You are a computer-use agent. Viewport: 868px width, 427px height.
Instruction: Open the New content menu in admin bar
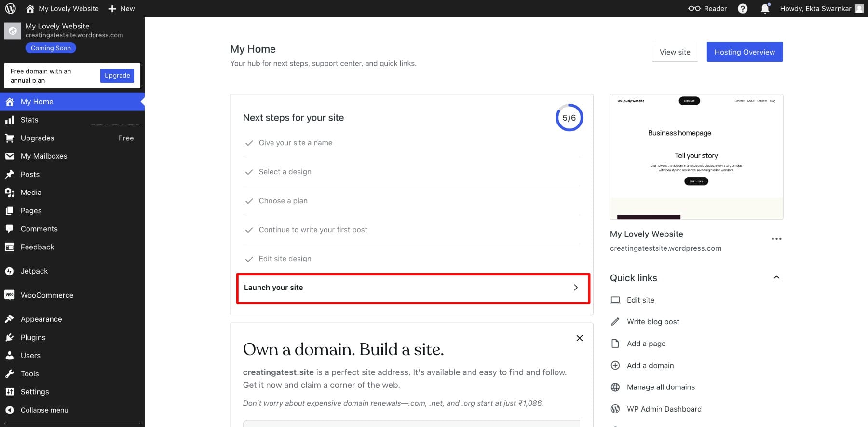click(122, 8)
